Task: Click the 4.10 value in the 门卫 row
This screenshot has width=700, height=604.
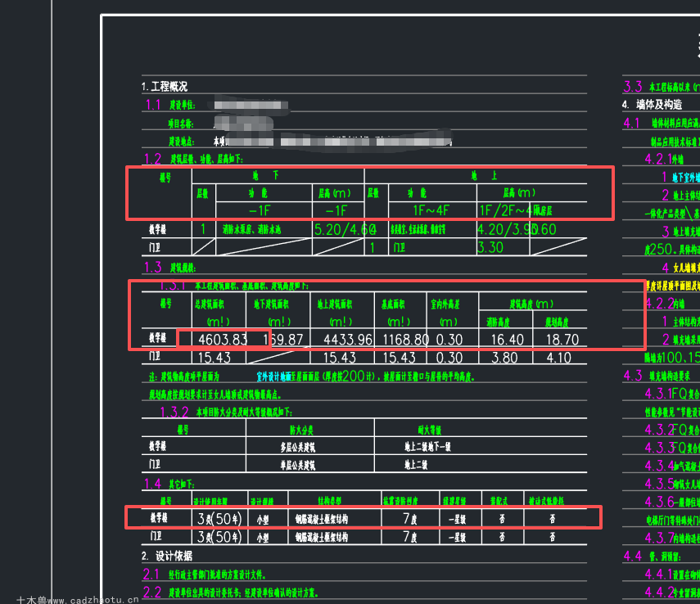Action: coord(558,358)
